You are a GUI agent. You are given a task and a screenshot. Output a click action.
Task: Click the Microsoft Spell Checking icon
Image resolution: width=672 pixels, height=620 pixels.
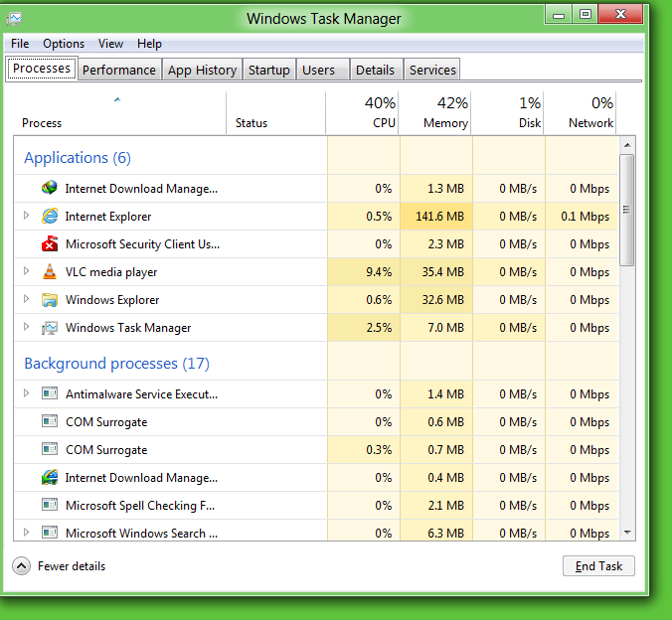point(50,505)
